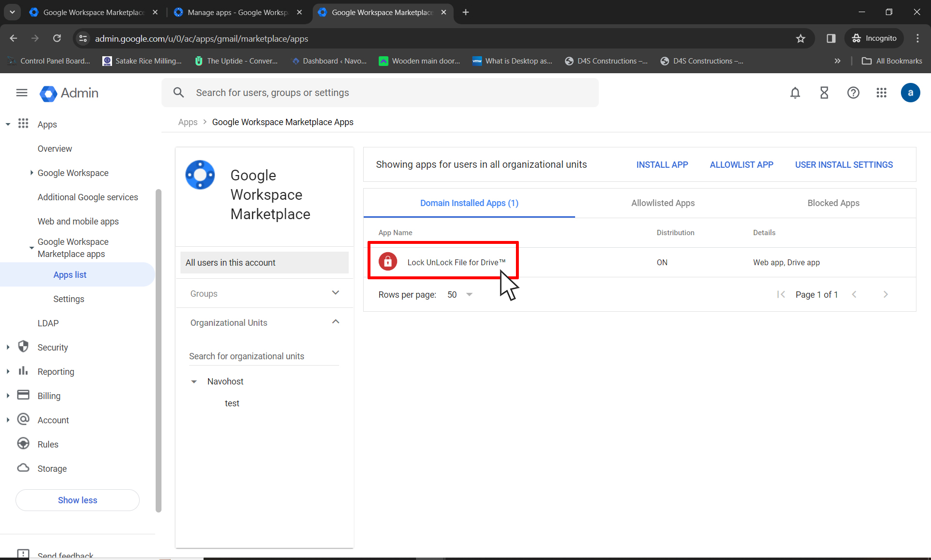This screenshot has height=560, width=931.
Task: Open USER INSTALL SETTINGS
Action: [843, 164]
